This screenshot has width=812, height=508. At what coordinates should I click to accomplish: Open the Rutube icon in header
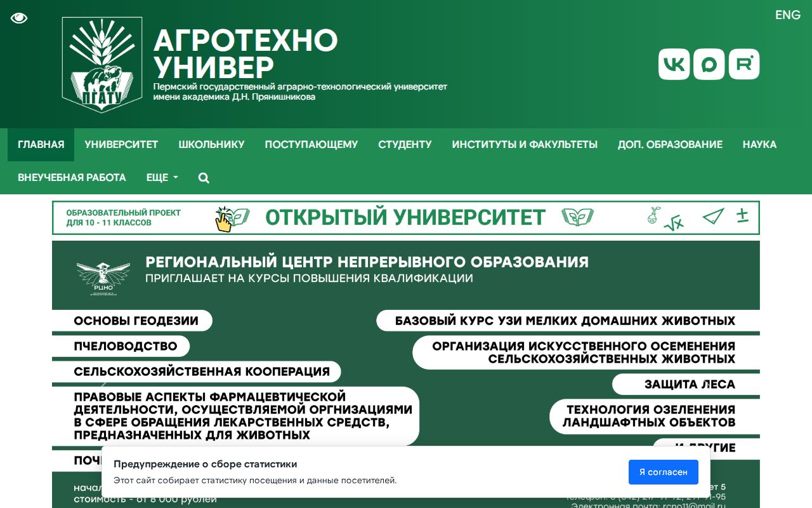point(744,64)
